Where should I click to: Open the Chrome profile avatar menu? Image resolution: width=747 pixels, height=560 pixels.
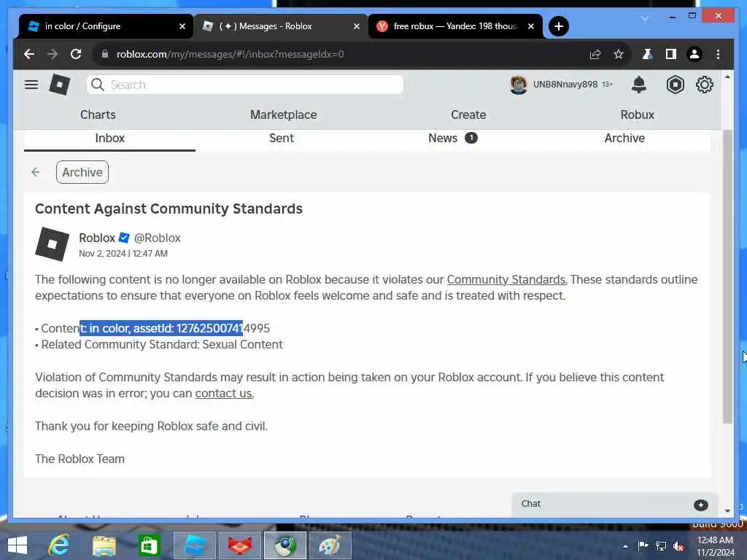[694, 54]
